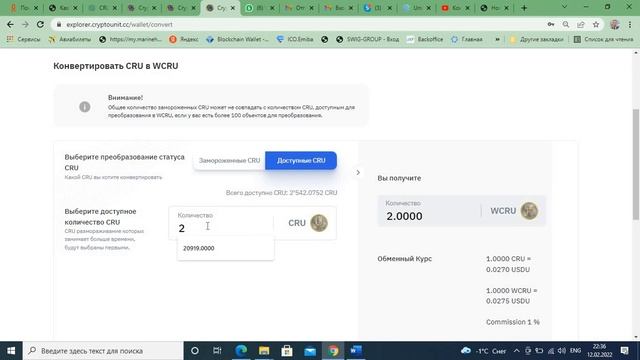
Task: Open a new browser tab
Action: (524, 8)
